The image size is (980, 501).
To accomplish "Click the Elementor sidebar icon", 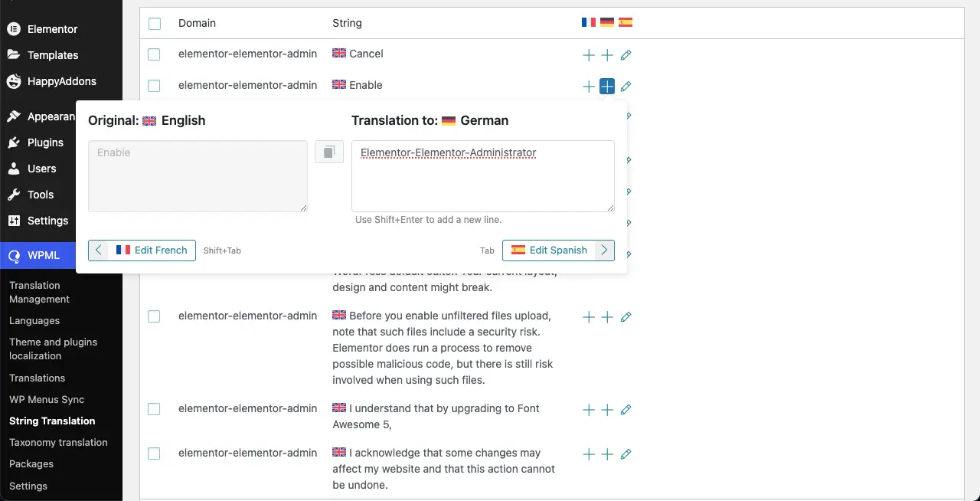I will point(13,29).
